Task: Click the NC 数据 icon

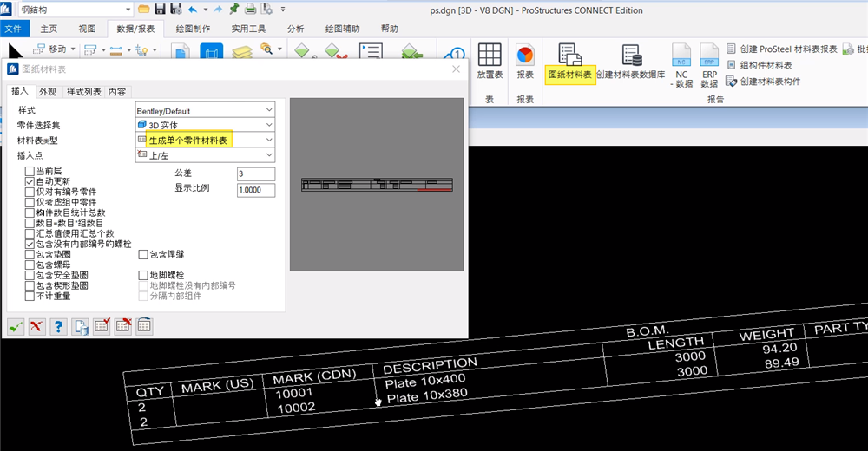Action: point(681,65)
